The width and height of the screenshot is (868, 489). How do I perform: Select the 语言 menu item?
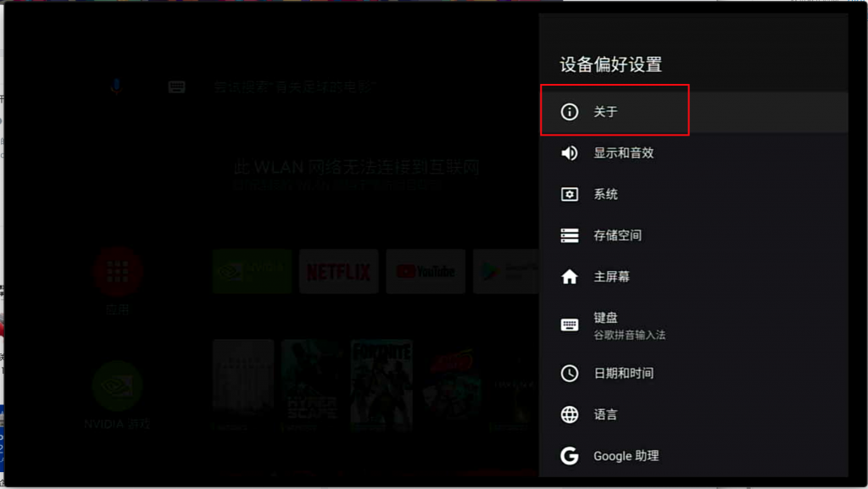693,414
